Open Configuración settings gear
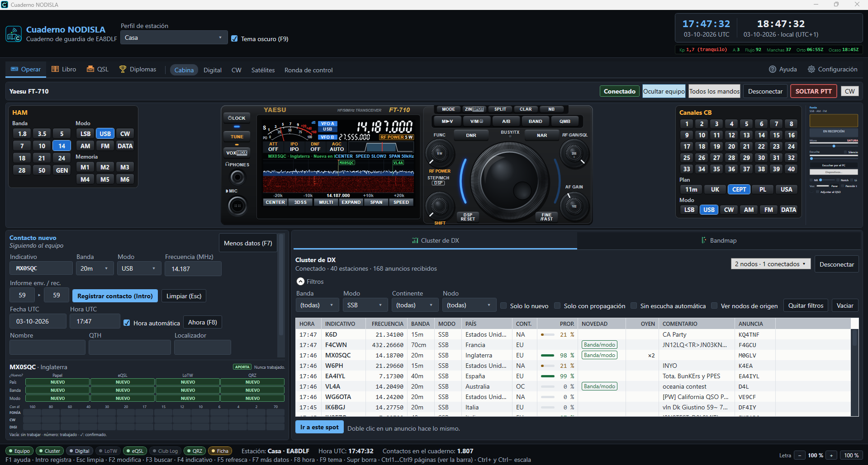Image resolution: width=868 pixels, height=465 pixels. click(833, 69)
